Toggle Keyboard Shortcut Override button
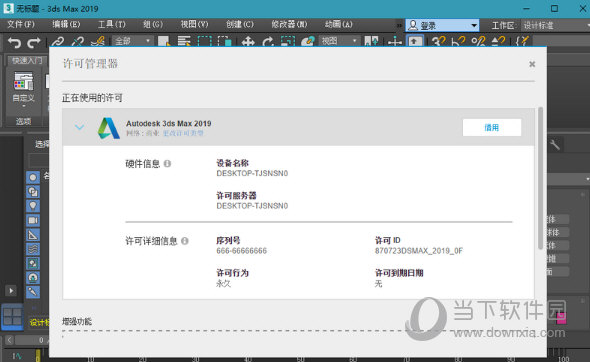Viewport: 590px width, 362px height. click(x=415, y=41)
